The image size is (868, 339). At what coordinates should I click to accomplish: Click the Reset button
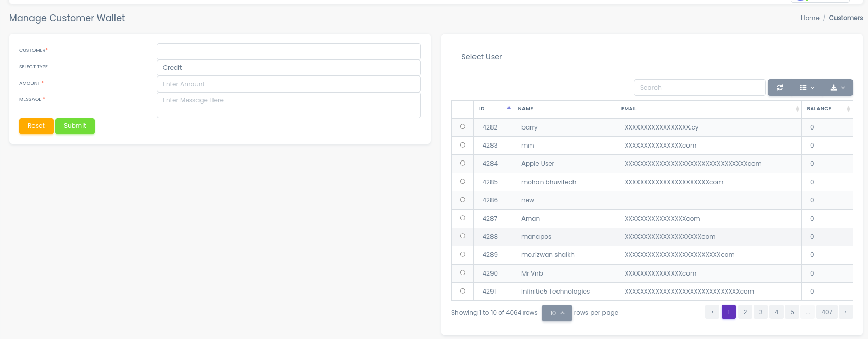click(36, 126)
